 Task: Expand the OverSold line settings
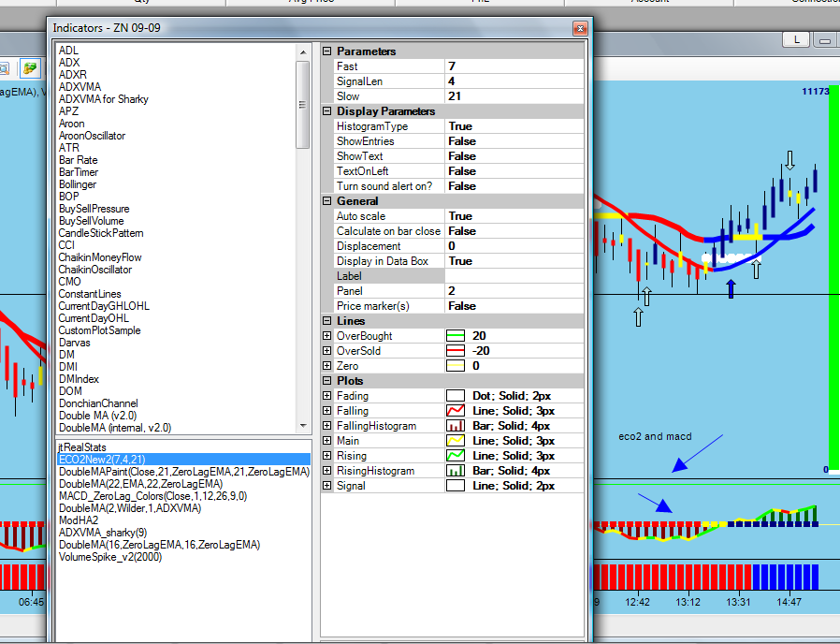[326, 351]
